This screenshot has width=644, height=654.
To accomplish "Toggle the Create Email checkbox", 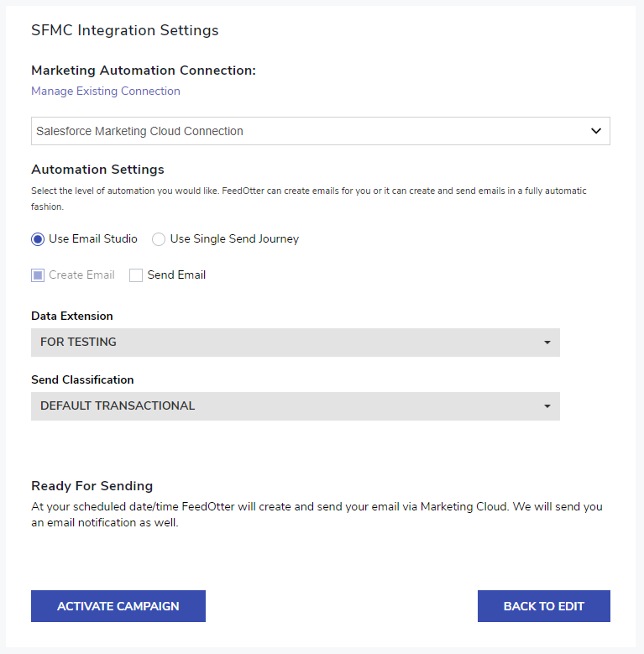I will point(38,275).
